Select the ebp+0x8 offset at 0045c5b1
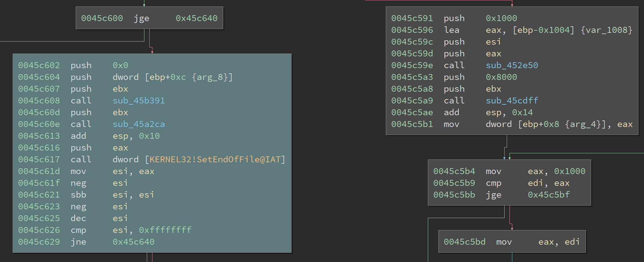 pos(541,124)
